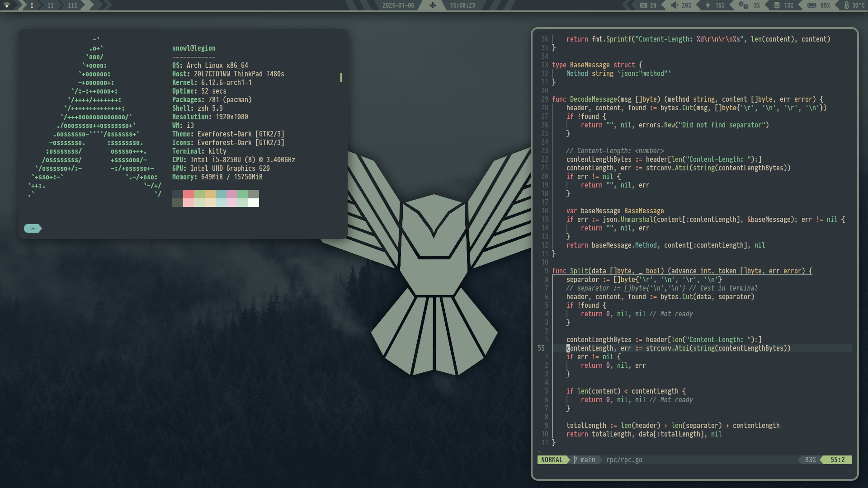Switch to workspace III

coord(72,5)
